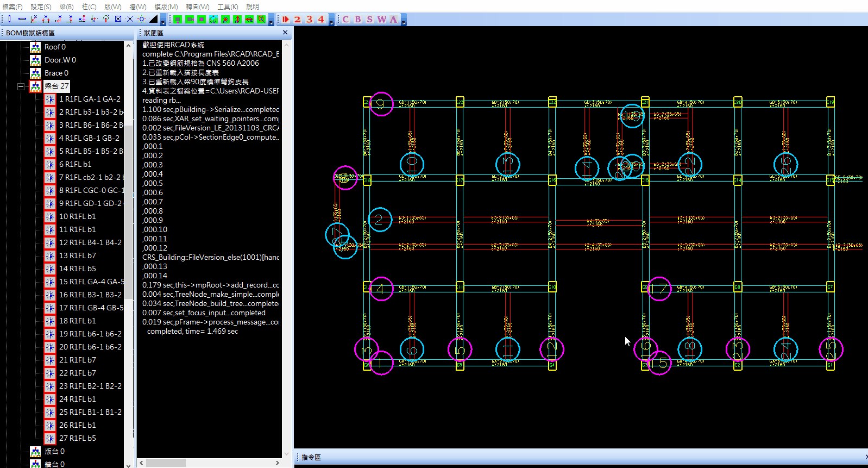Select tree row 2 R1FL b3-1 b3-2
868x468 pixels.
pyautogui.click(x=91, y=112)
